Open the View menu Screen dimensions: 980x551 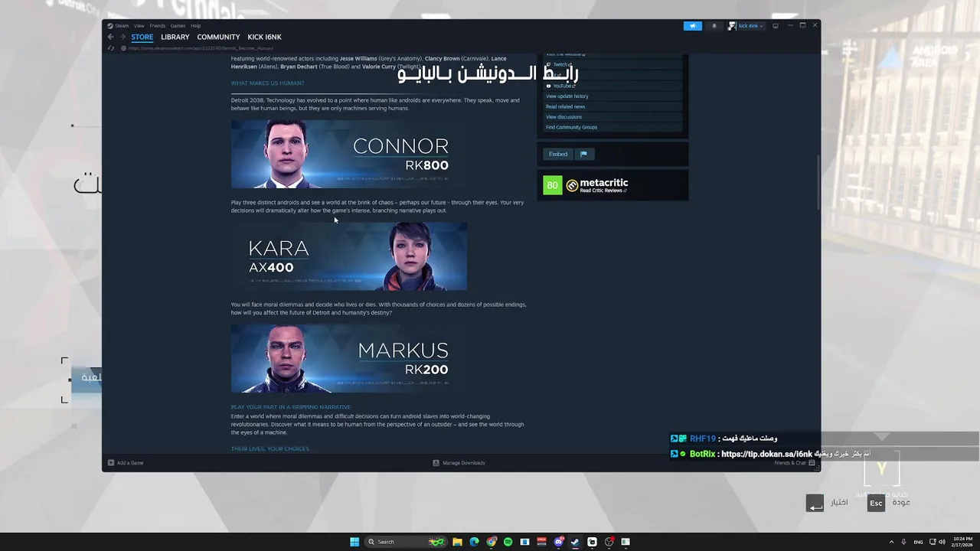pos(139,26)
